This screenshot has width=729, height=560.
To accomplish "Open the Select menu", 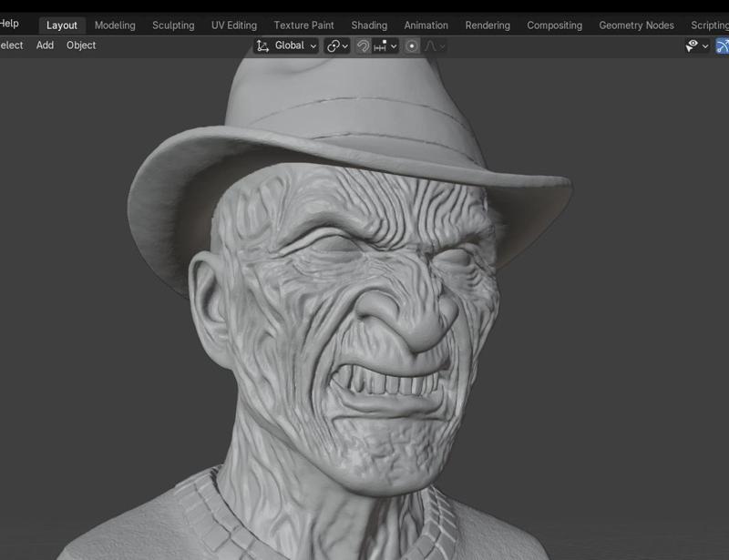I will click(9, 45).
